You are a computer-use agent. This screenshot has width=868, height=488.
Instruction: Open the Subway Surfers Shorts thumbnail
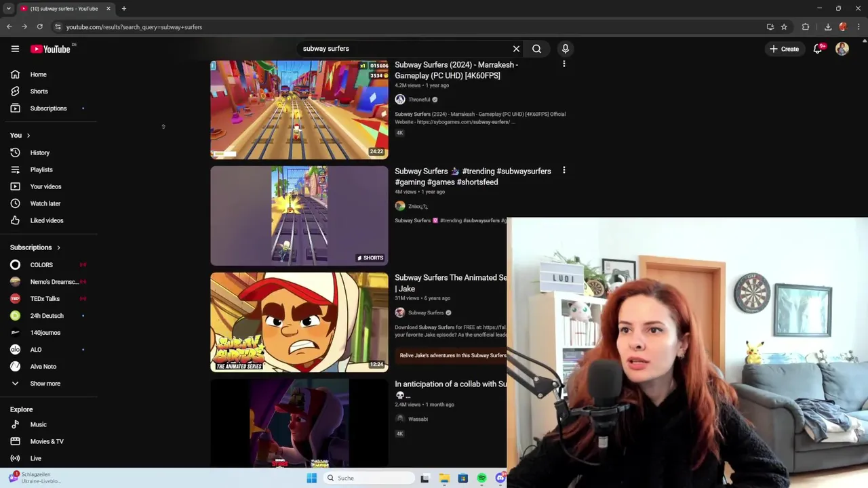pos(299,216)
